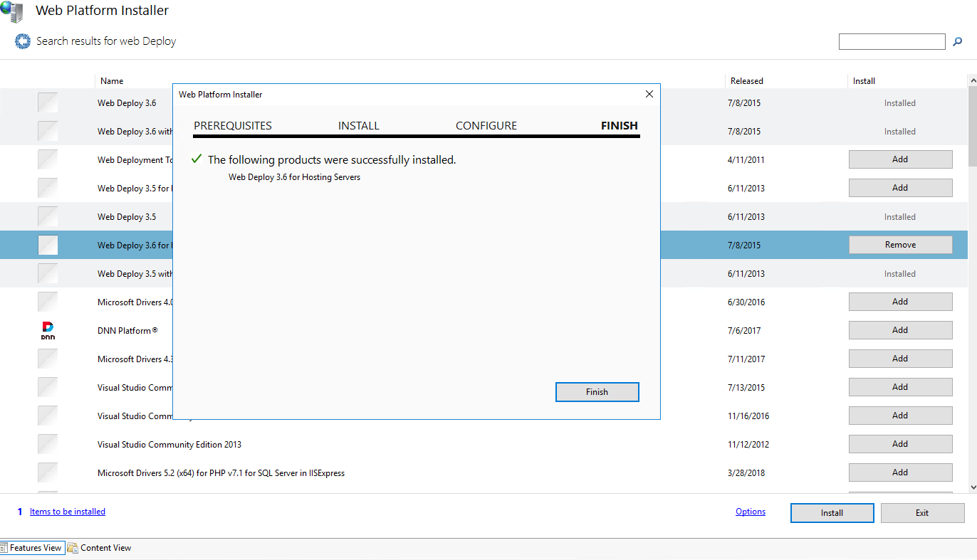
Task: Click the 3/28/2018 release date
Action: click(x=746, y=473)
